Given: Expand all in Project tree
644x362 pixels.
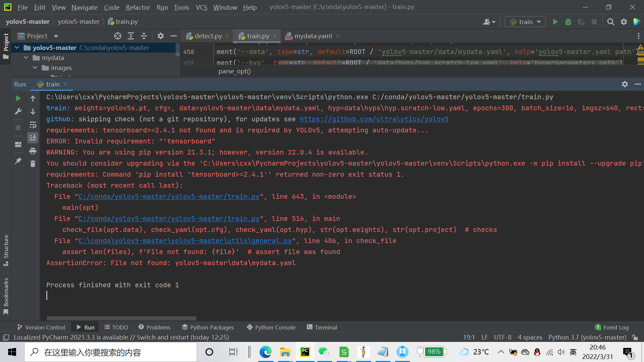Looking at the screenshot, I should [131, 36].
